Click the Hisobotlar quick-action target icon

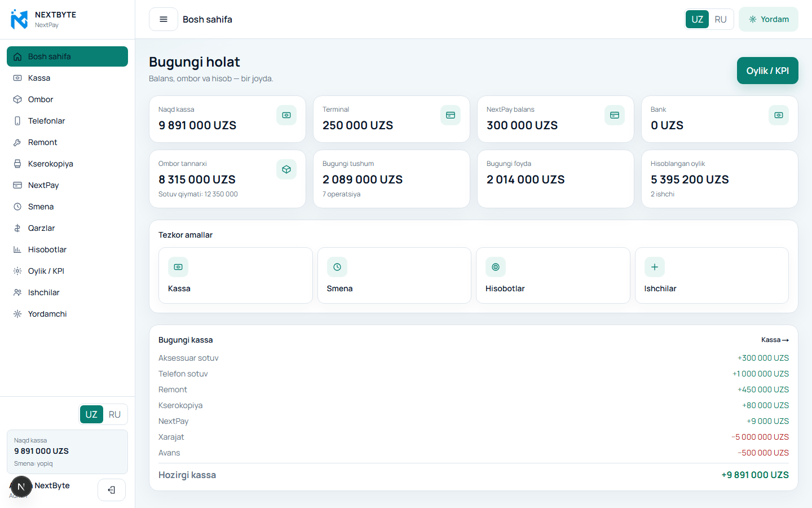point(496,267)
